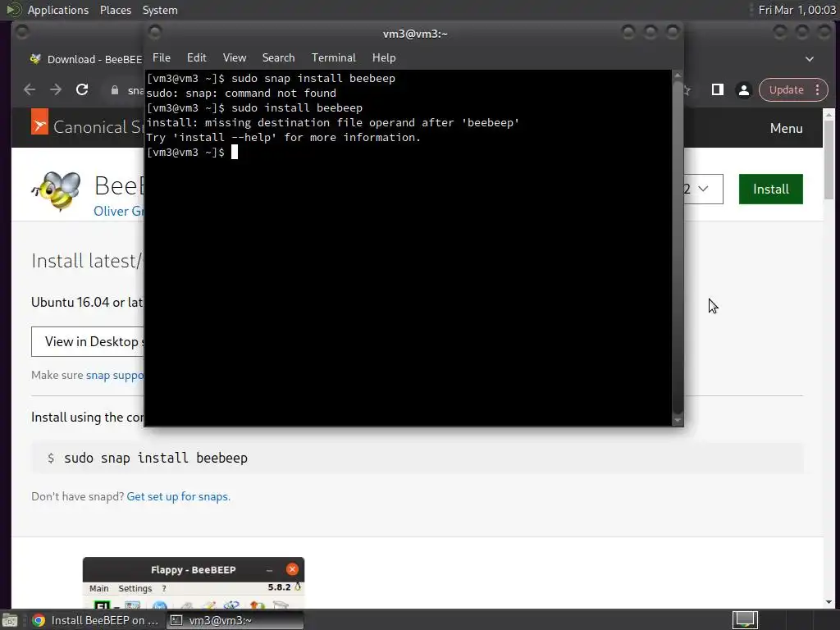840x630 pixels.
Task: Open the System menu
Action: [160, 10]
